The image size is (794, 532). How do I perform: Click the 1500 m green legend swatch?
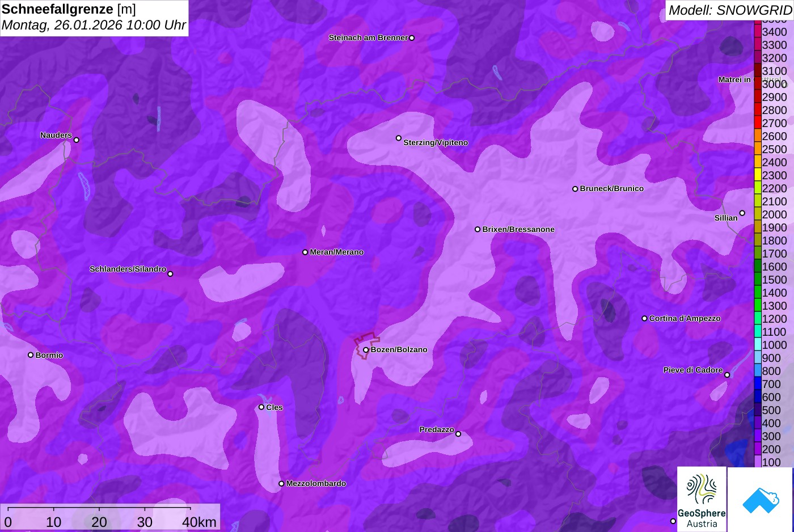(x=758, y=280)
